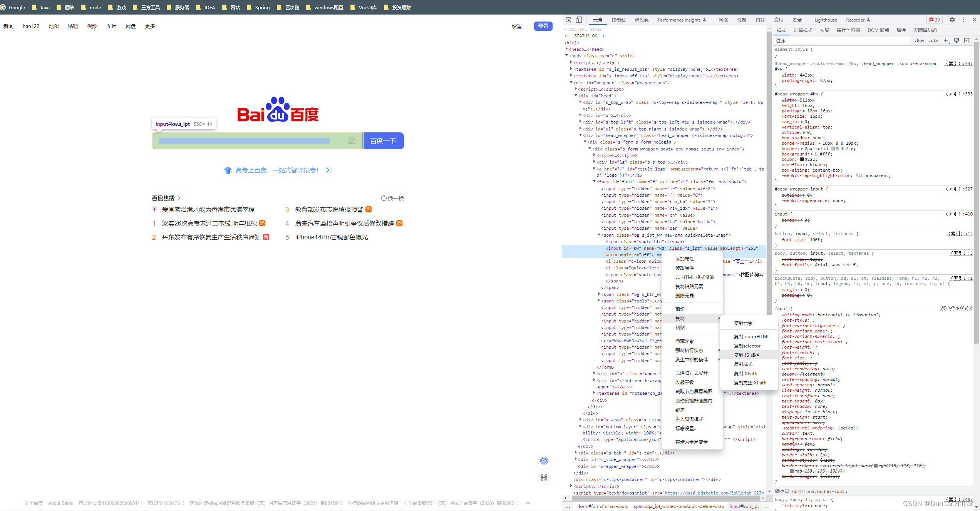Open the Java bookmark folder icon
The image size is (980, 511).
point(34,7)
